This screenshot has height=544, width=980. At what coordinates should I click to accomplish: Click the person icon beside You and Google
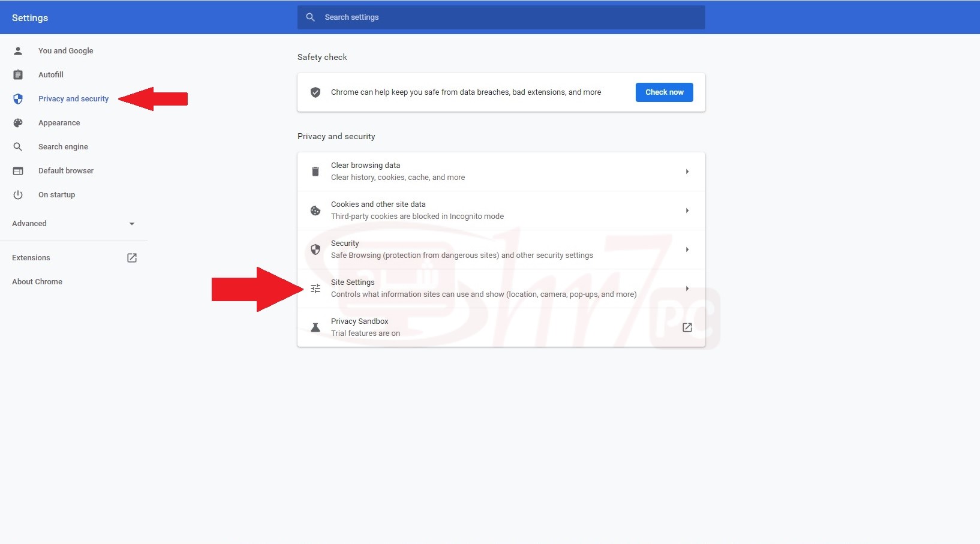point(18,51)
